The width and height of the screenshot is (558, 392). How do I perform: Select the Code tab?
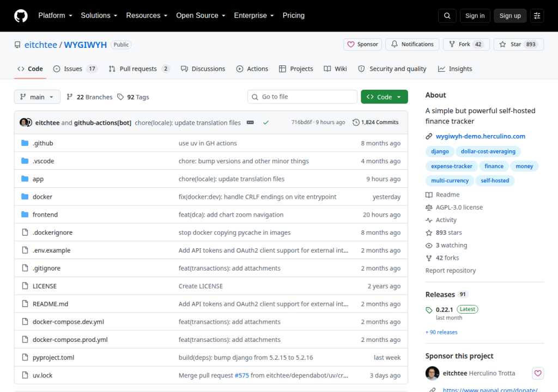(31, 69)
